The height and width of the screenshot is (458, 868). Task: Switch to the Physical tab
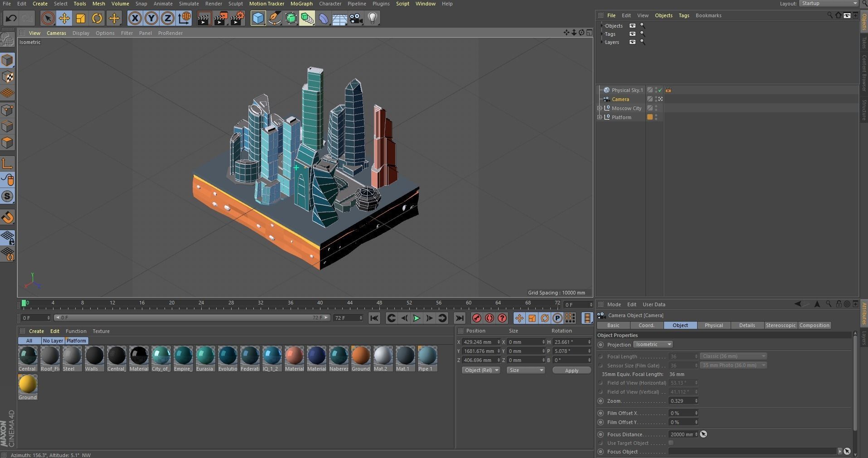click(713, 326)
